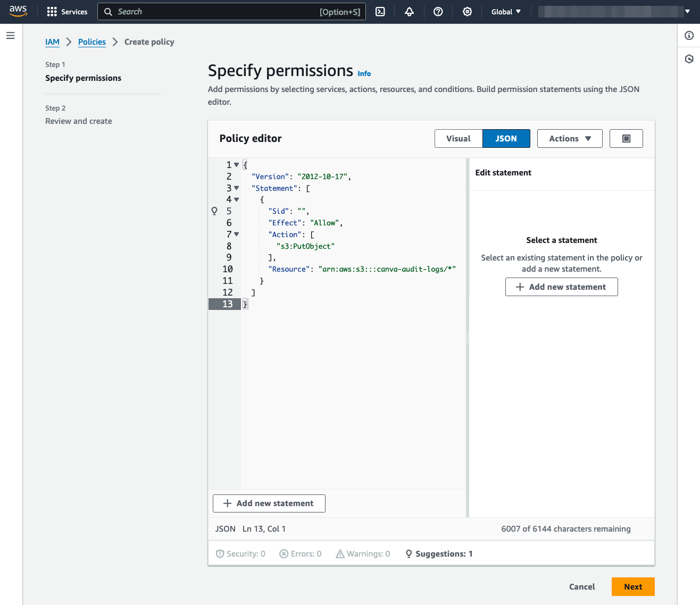
Task: Open the info panel icon on right sidebar
Action: pyautogui.click(x=689, y=36)
